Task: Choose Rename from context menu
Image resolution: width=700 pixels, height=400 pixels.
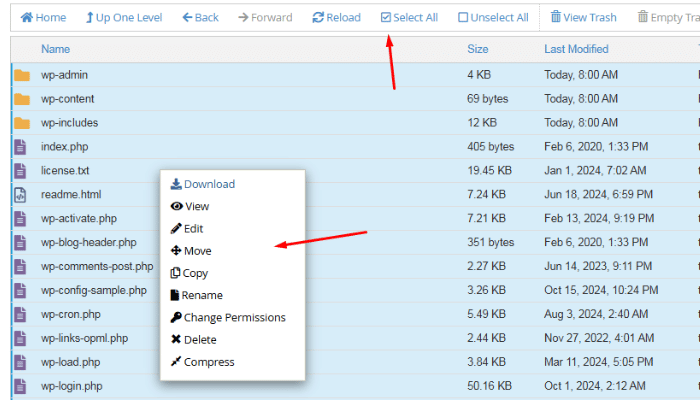Action: click(196, 295)
